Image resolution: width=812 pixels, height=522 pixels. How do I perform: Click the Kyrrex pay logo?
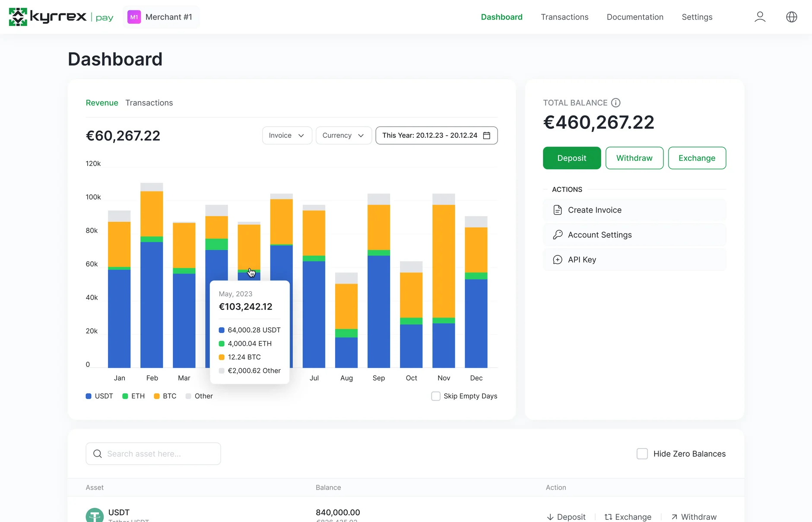click(61, 17)
